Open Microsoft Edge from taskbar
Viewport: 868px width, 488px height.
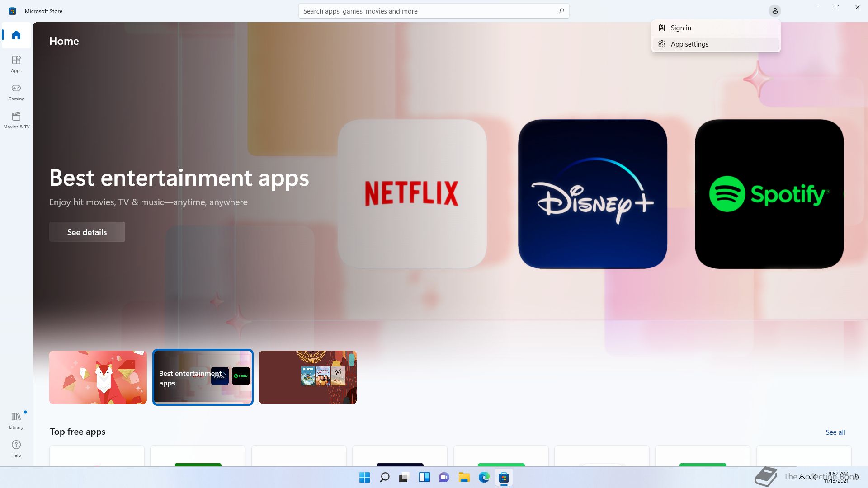[484, 477]
